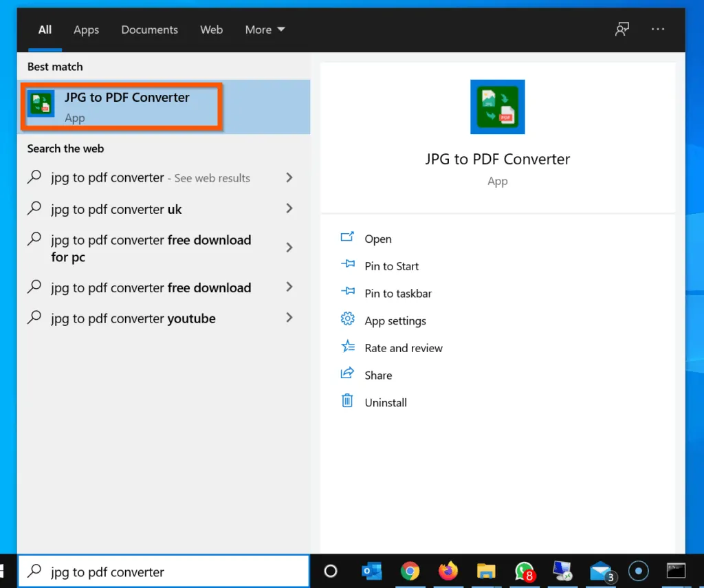Open App settings via the gear icon
The image size is (704, 588).
tap(346, 320)
